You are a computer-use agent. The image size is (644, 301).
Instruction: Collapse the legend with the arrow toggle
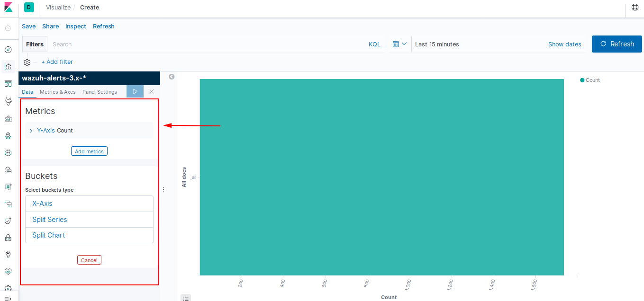(x=172, y=77)
